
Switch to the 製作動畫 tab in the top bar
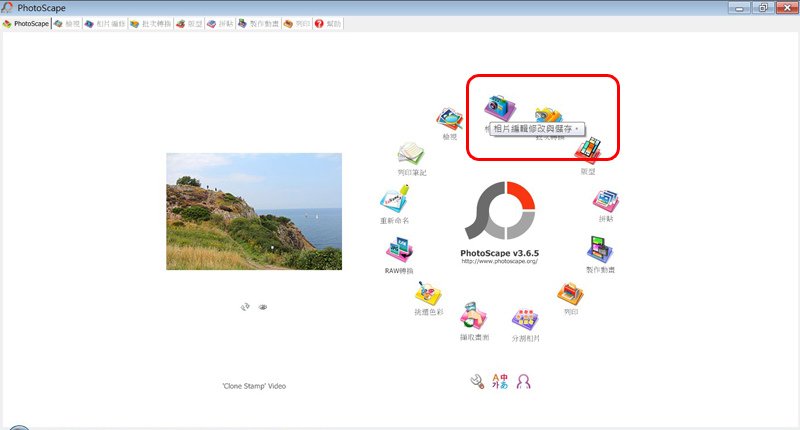[259, 23]
